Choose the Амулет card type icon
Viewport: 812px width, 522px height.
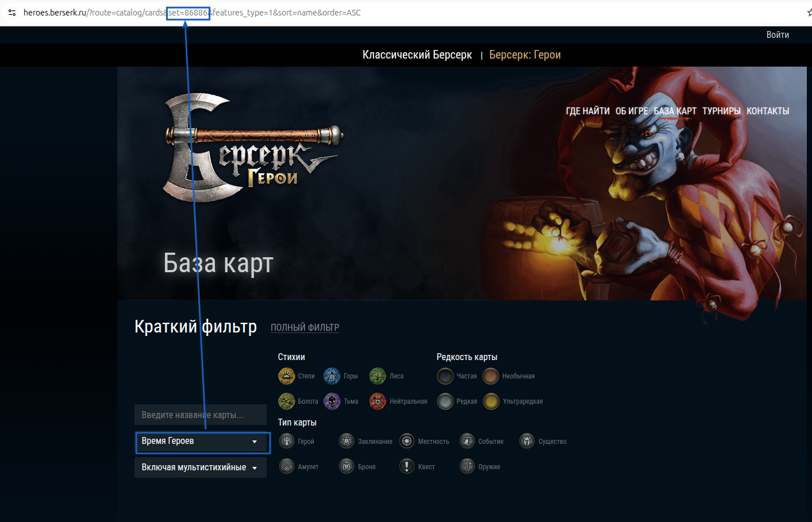pos(287,466)
